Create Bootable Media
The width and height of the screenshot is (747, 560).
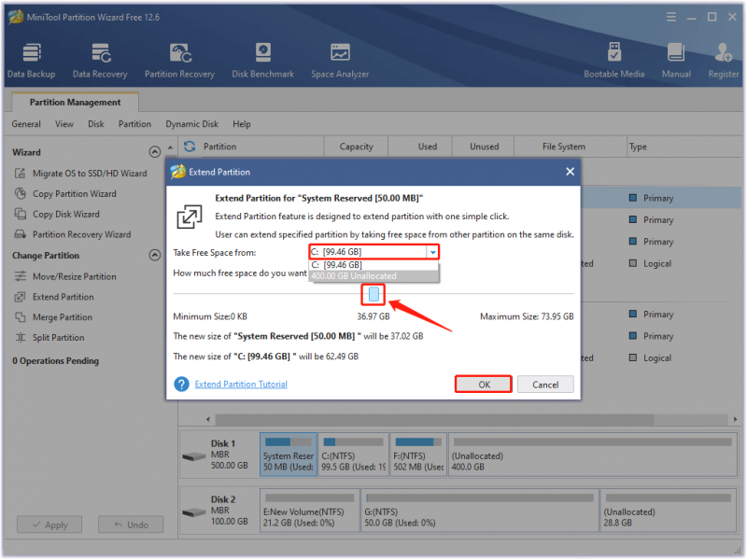[614, 61]
